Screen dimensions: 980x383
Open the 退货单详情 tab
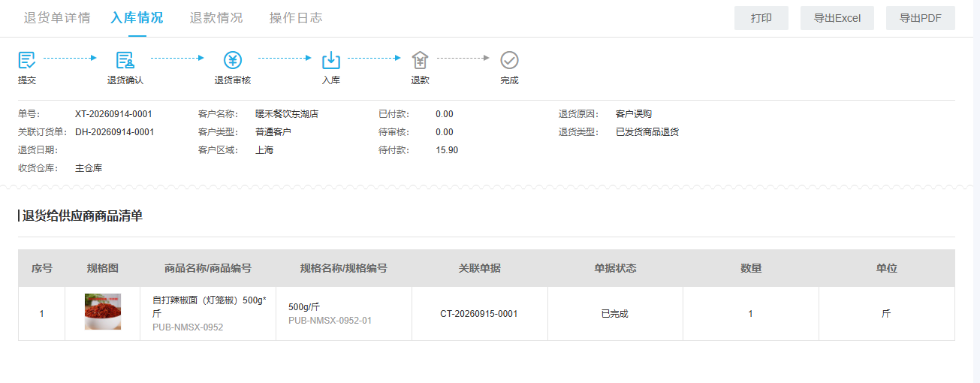pos(57,18)
